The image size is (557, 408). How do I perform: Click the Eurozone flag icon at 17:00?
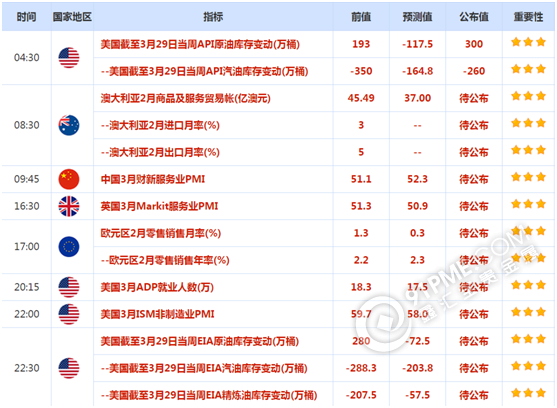coord(69,247)
